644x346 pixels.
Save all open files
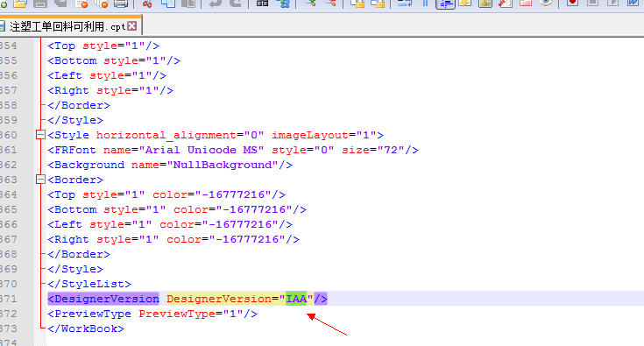60,4
